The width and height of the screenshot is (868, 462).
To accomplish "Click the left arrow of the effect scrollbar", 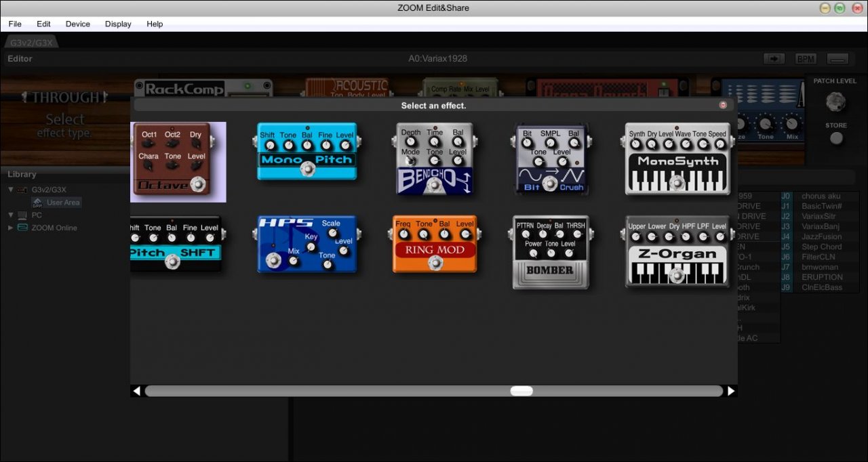I will coord(136,391).
